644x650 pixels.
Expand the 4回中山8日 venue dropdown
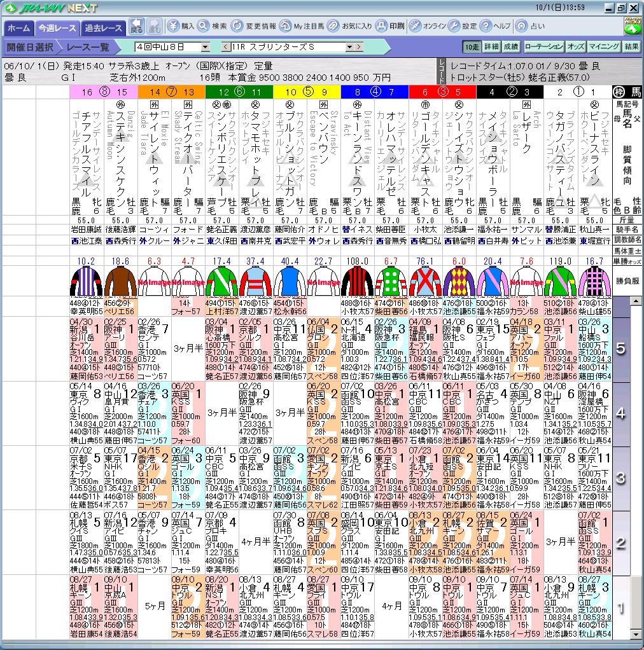click(205, 47)
